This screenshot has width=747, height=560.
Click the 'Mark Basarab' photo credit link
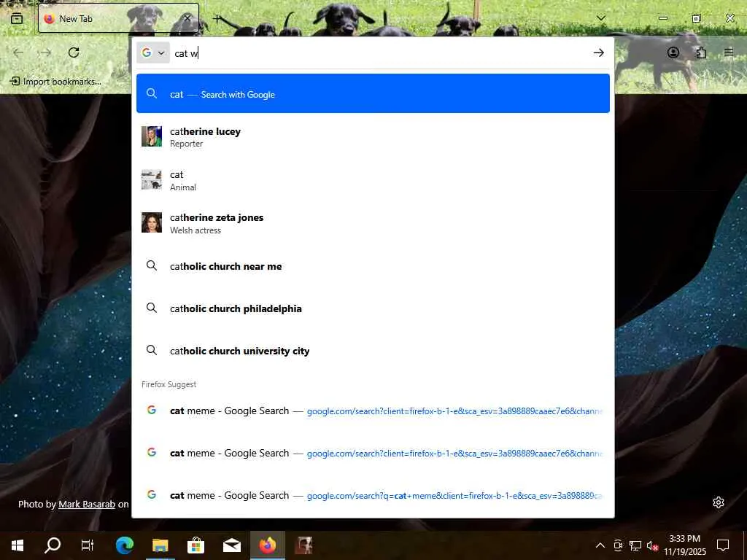tap(87, 504)
